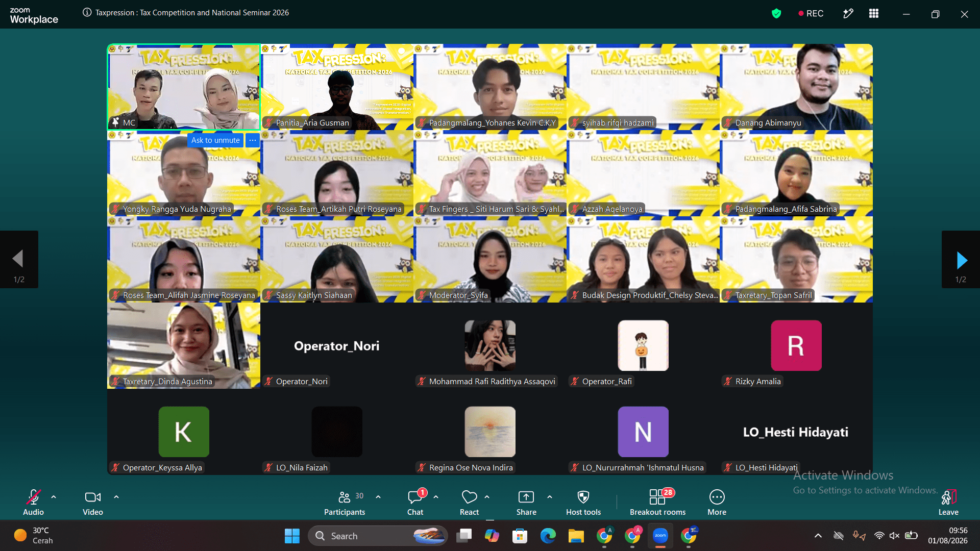Viewport: 980px width, 551px height.
Task: Click the taskbar Search box
Action: (378, 536)
